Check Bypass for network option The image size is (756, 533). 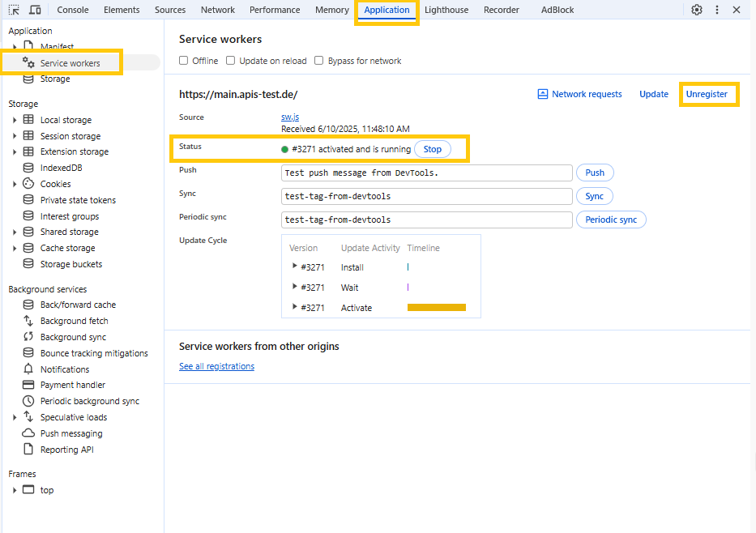pos(318,60)
